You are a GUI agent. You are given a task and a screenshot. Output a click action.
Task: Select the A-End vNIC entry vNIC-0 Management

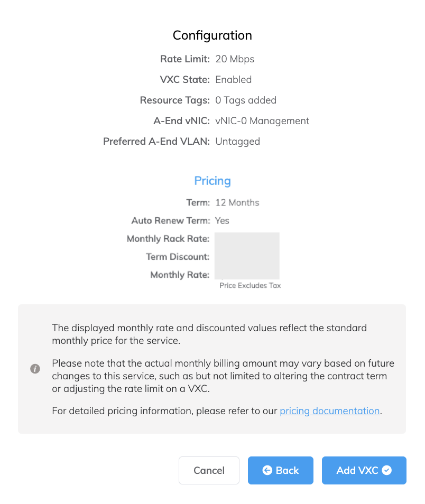[x=262, y=120]
